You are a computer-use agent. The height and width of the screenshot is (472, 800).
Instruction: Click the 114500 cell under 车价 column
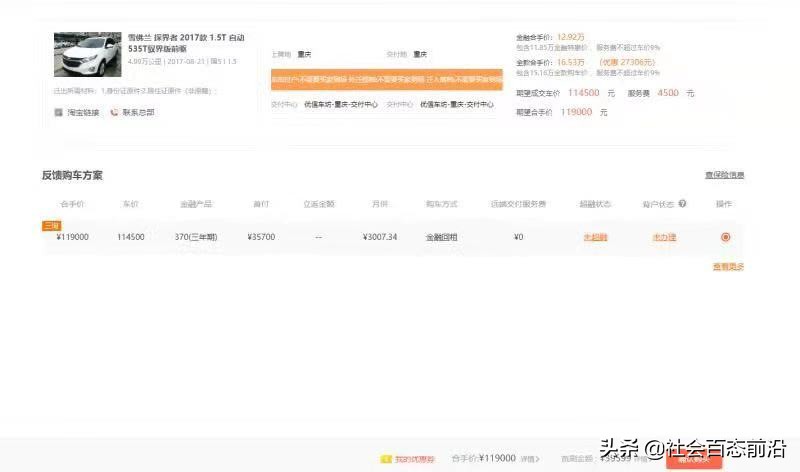[x=131, y=237]
